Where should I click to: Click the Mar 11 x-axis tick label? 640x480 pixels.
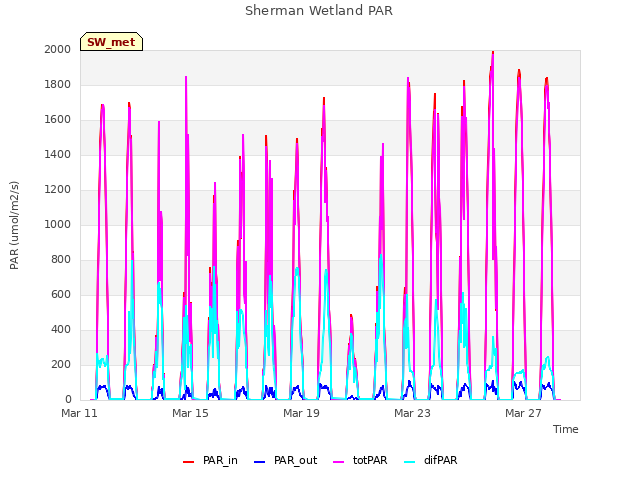[x=79, y=413]
